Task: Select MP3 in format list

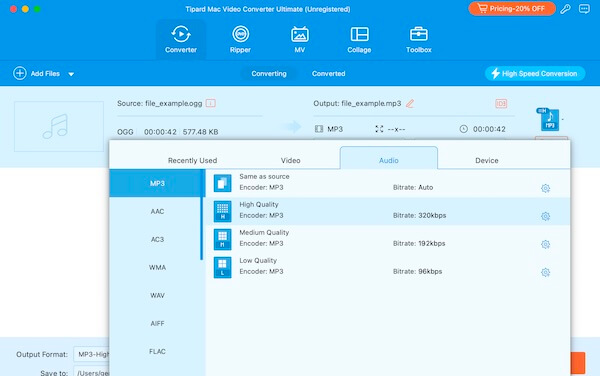Action: 157,183
